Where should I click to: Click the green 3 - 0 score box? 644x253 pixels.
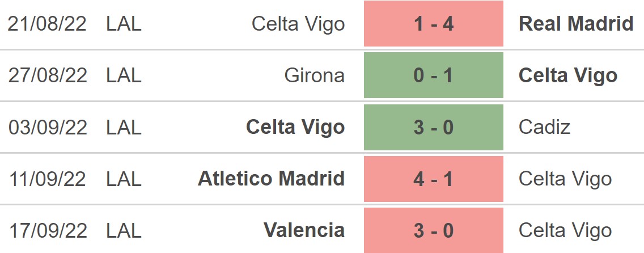pyautogui.click(x=433, y=127)
